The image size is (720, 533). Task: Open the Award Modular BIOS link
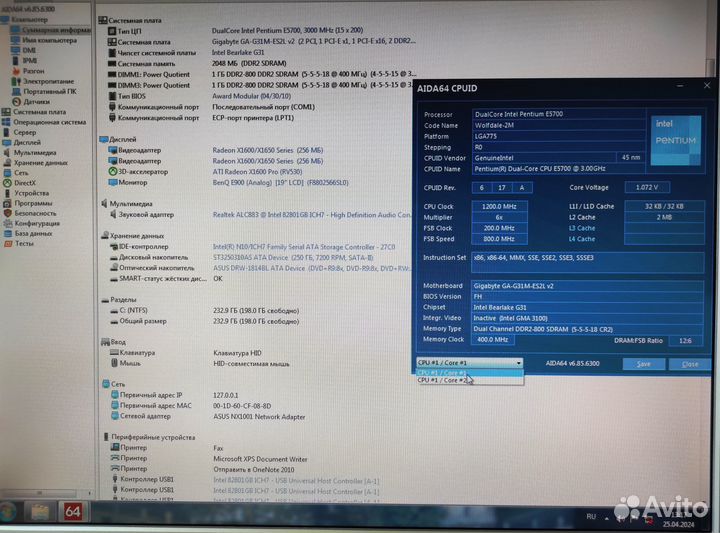click(x=252, y=96)
